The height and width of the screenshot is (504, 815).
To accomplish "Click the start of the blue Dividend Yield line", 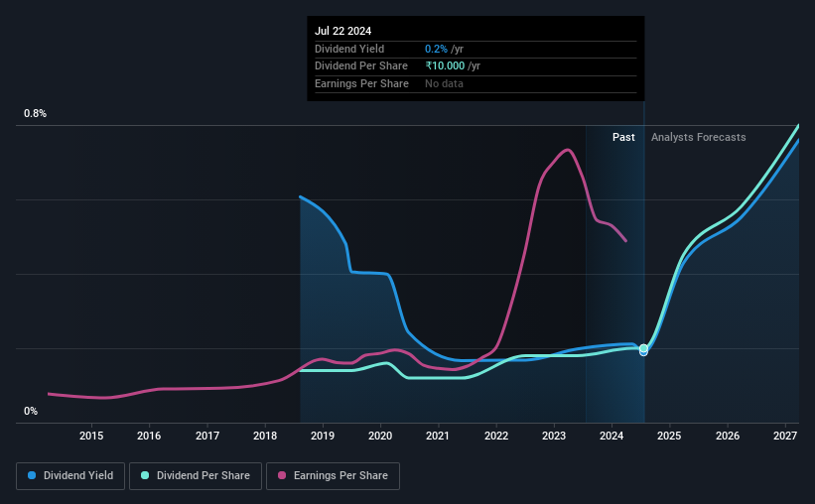I will pos(301,196).
